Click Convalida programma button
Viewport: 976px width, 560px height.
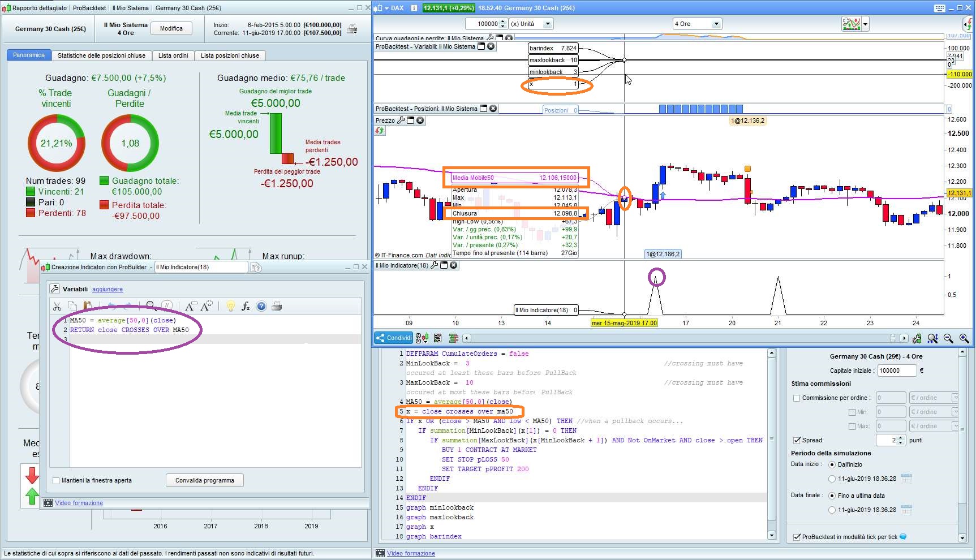[205, 480]
